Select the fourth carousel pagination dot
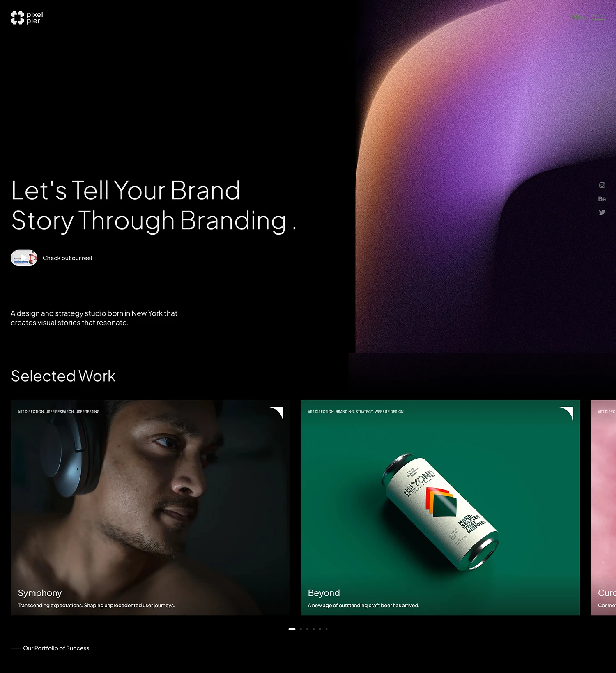Viewport: 616px width, 673px height. tap(314, 629)
